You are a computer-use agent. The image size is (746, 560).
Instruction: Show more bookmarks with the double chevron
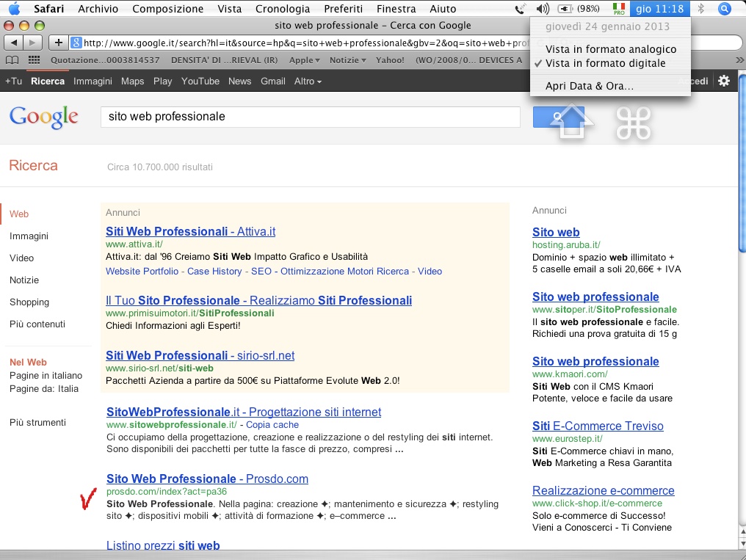[739, 60]
